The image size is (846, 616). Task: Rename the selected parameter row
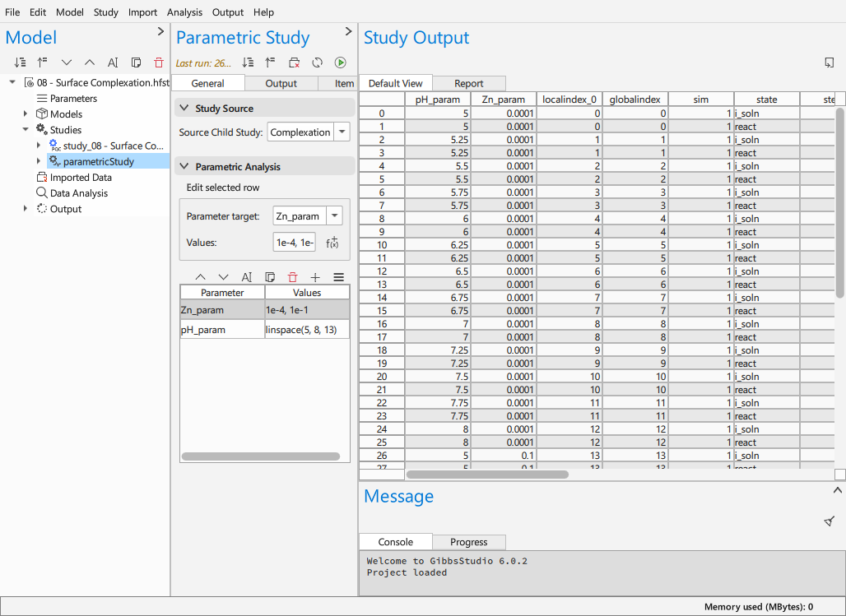coord(247,277)
